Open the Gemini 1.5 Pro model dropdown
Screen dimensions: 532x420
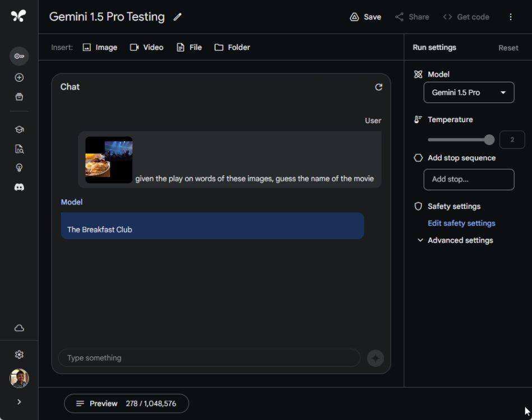[x=469, y=92]
